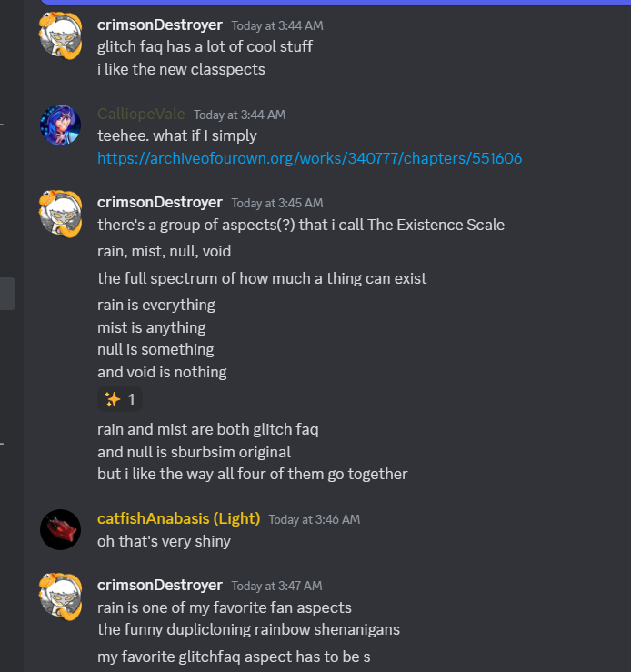Click crimsonDestroyer's avatar at 3:45 AM message
The image size is (631, 672).
click(x=60, y=214)
